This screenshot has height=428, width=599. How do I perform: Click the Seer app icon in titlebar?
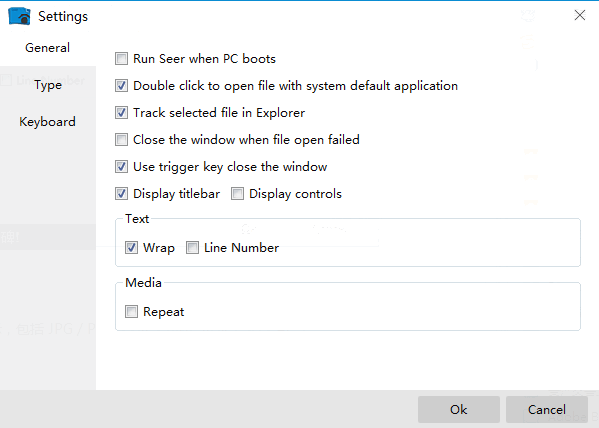19,16
